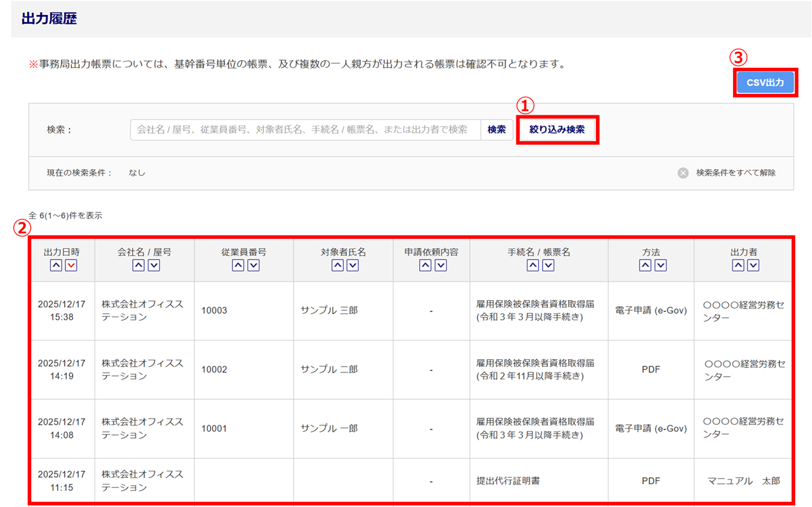Sort 出力日時 column ascending
The height and width of the screenshot is (507, 812).
pyautogui.click(x=56, y=266)
